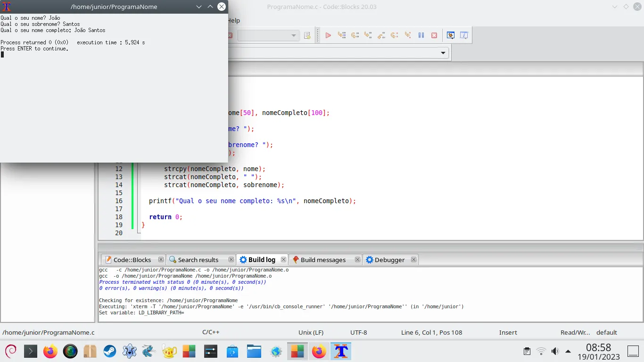Viewport: 644px width, 362px height.
Task: Stop the debugger with the red X icon
Action: point(434,35)
